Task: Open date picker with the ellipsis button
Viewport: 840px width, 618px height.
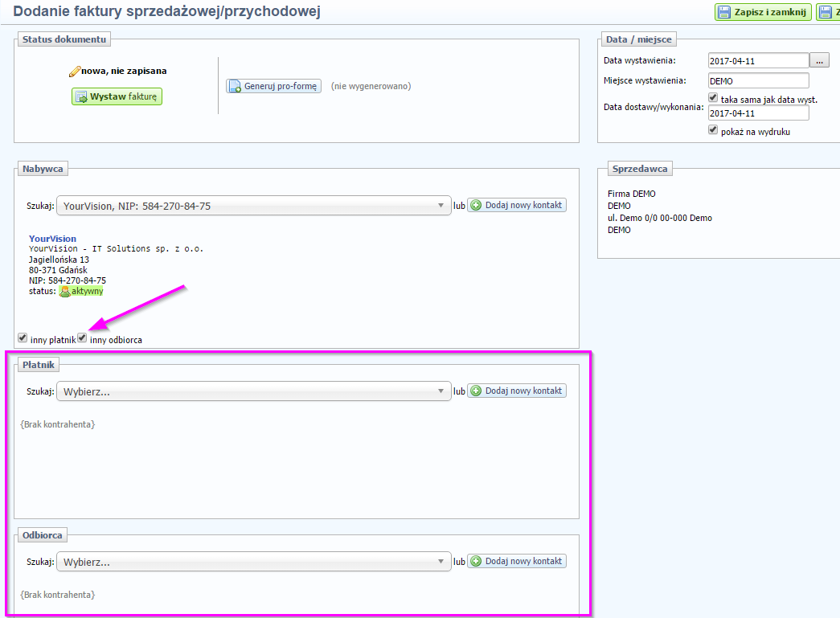Action: 819,60
